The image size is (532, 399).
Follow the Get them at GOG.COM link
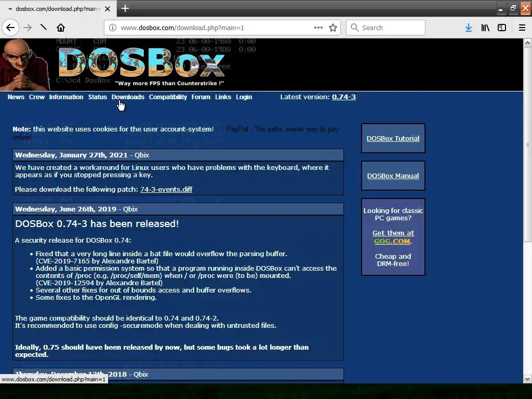(x=393, y=237)
